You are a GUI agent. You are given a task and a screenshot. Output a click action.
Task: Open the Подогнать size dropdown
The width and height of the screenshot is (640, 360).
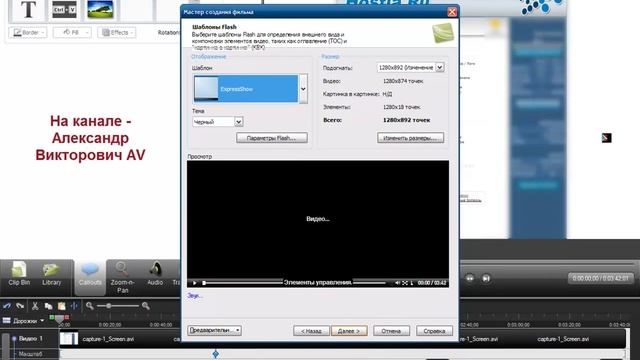[x=410, y=67]
